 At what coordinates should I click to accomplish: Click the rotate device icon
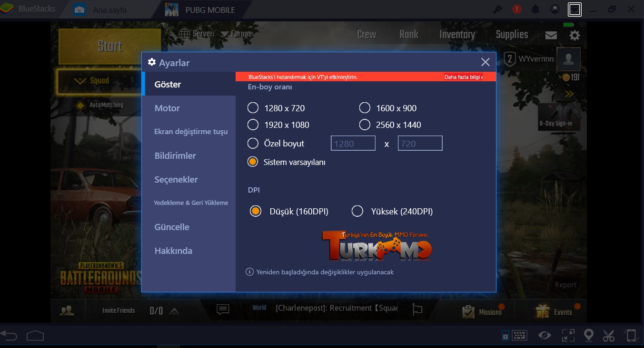[631, 335]
